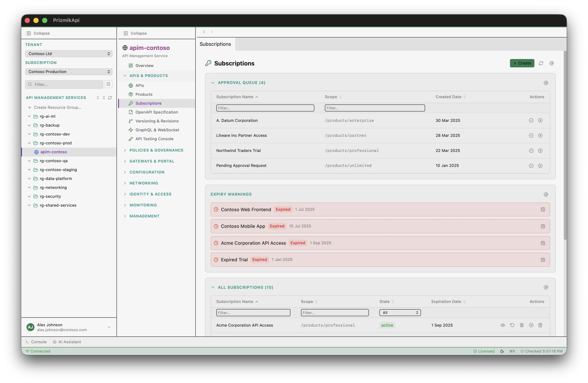Regenerate keys for Acme Corporation API Access
The image size is (588, 383).
point(512,325)
